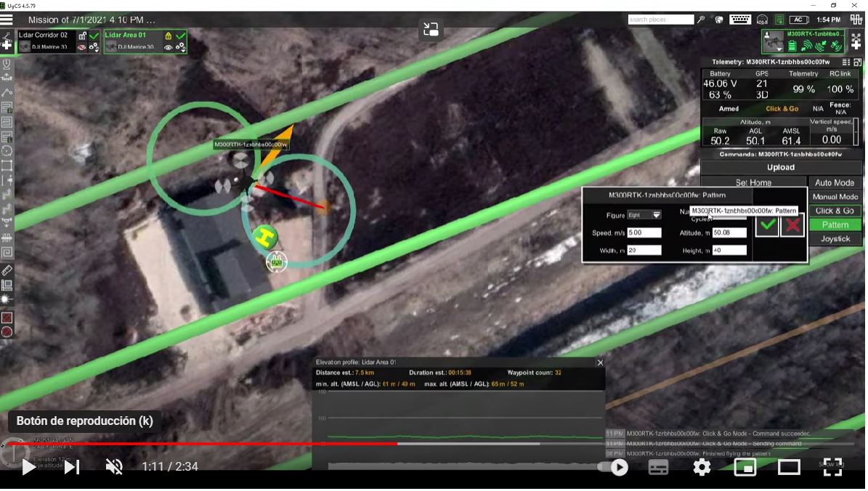Open the keyboard shortcuts icon

tap(740, 20)
